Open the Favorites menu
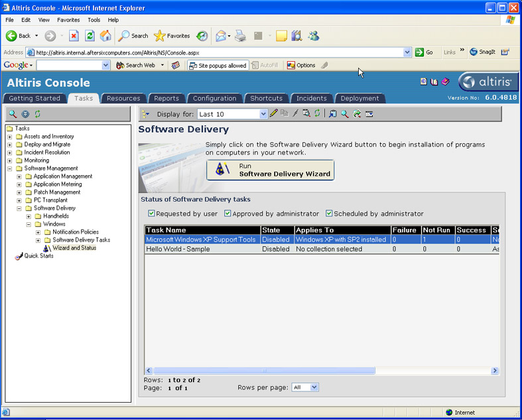 tap(68, 20)
